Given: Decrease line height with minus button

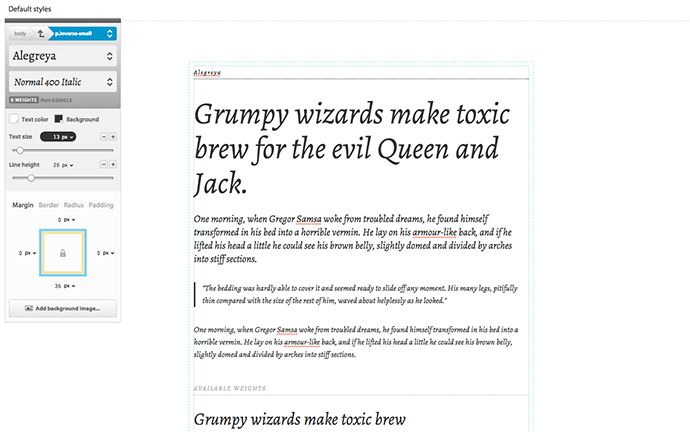Looking at the screenshot, I should tap(104, 164).
